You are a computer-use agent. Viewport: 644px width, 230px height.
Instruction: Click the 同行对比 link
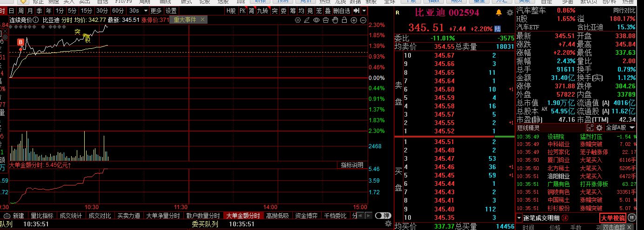click(624, 10)
